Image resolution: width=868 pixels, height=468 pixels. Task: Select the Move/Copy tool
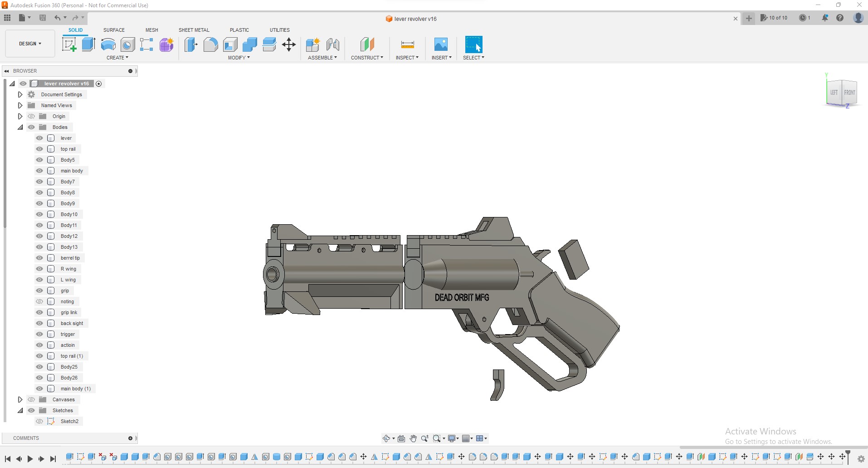click(289, 44)
